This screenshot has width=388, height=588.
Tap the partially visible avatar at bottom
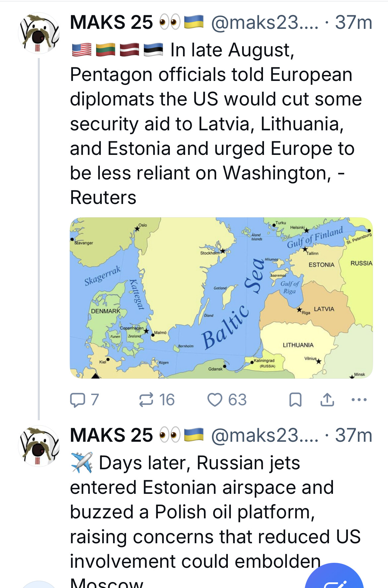point(39,585)
